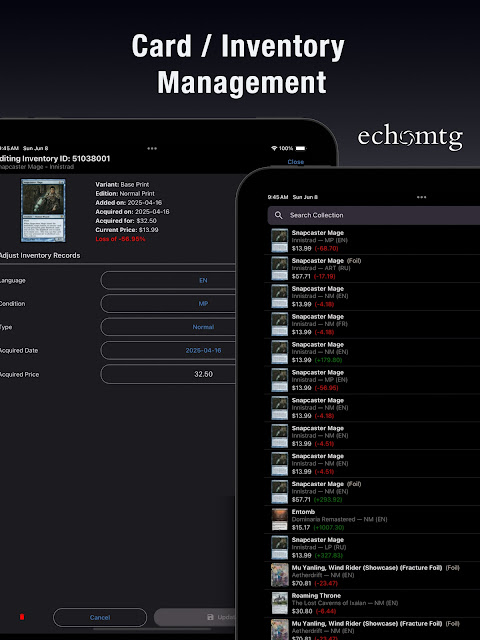The width and height of the screenshot is (480, 640).
Task: Click the Entomb price $15.17
Action: [x=301, y=527]
